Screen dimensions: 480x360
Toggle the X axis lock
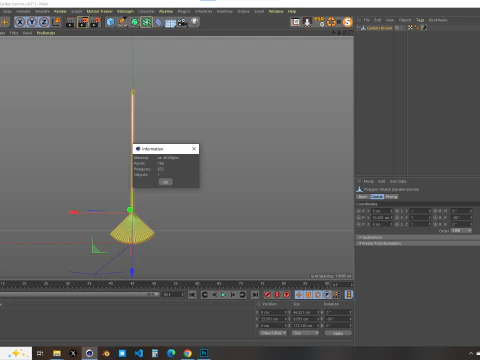click(x=20, y=22)
